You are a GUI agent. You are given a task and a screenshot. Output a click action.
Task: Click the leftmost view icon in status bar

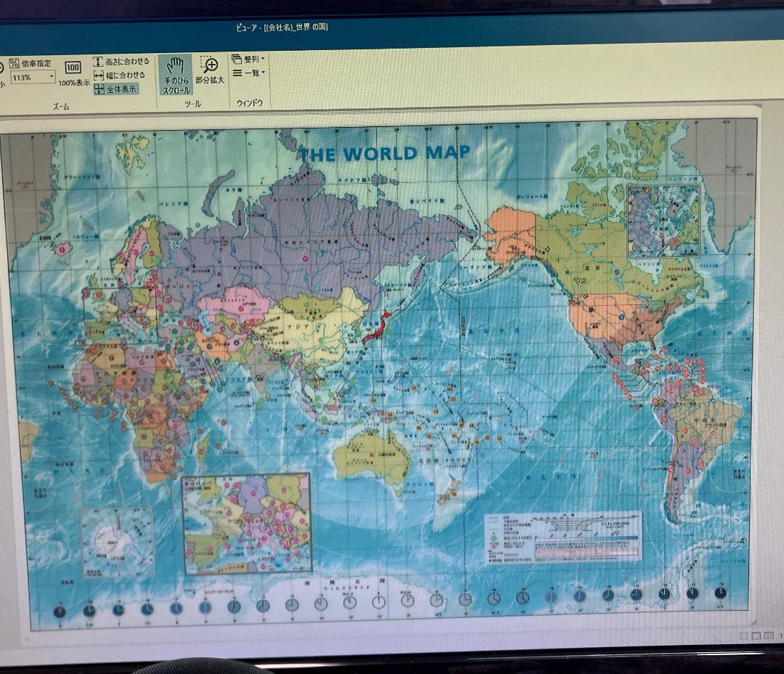744,636
